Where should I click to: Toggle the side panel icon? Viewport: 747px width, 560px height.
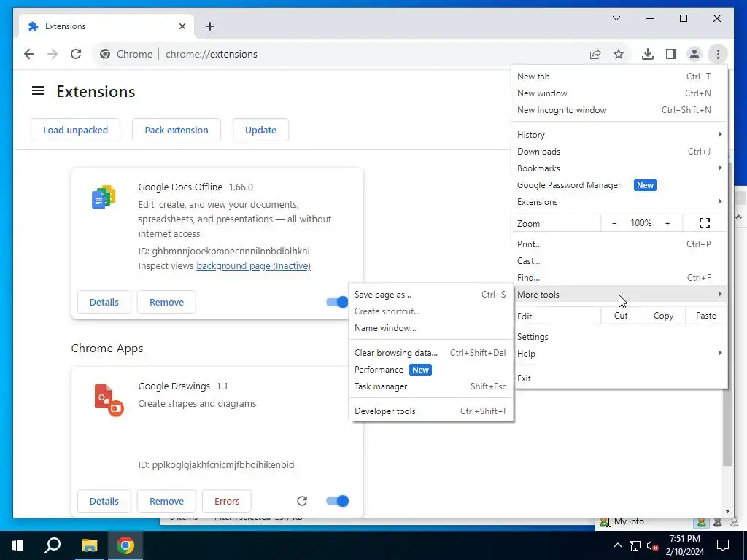pos(671,54)
